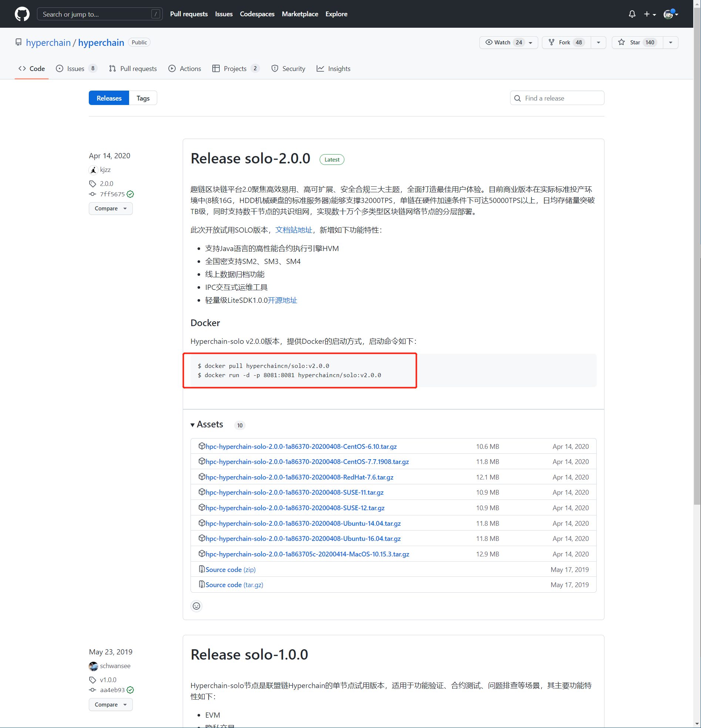Click the package icon for MacOS-10.15.3 asset
701x728 pixels.
click(x=202, y=554)
